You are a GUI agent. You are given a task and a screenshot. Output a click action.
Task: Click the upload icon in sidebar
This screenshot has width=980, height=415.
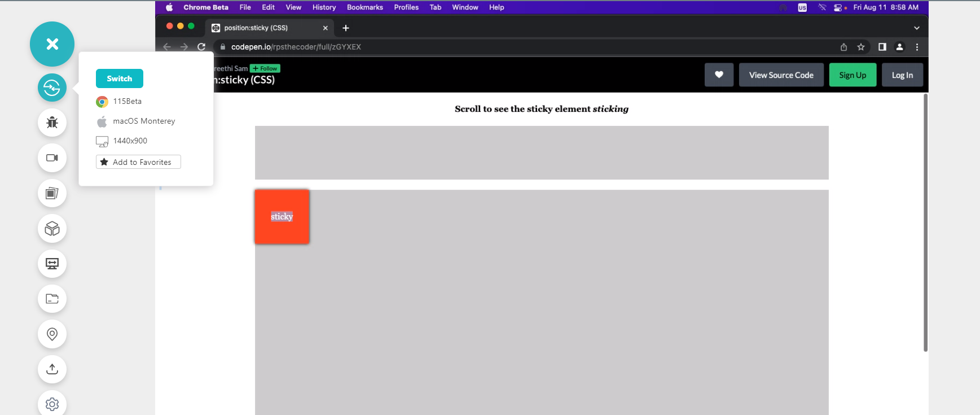[52, 369]
